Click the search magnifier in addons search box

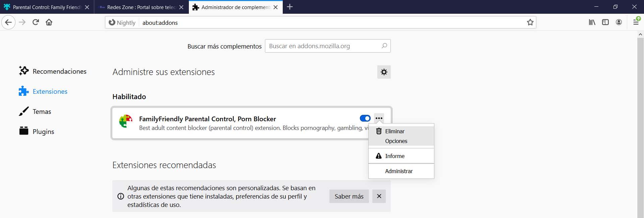tap(384, 46)
